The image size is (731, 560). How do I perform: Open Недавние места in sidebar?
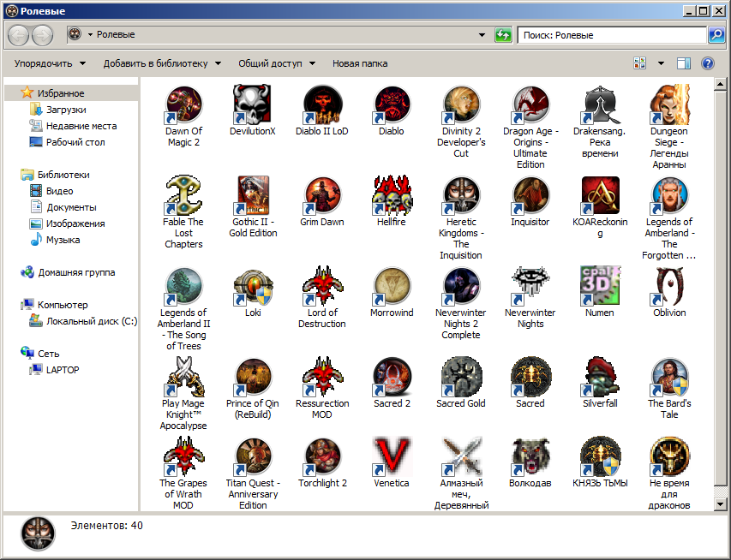[x=71, y=126]
